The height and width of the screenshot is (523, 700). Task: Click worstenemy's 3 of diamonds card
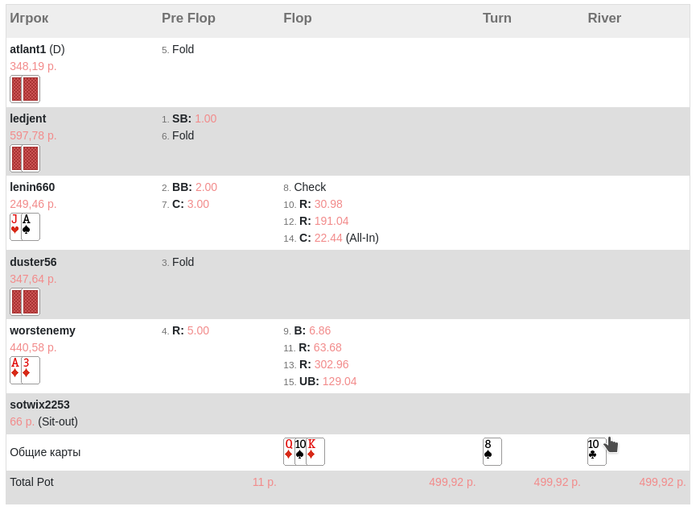[30, 370]
